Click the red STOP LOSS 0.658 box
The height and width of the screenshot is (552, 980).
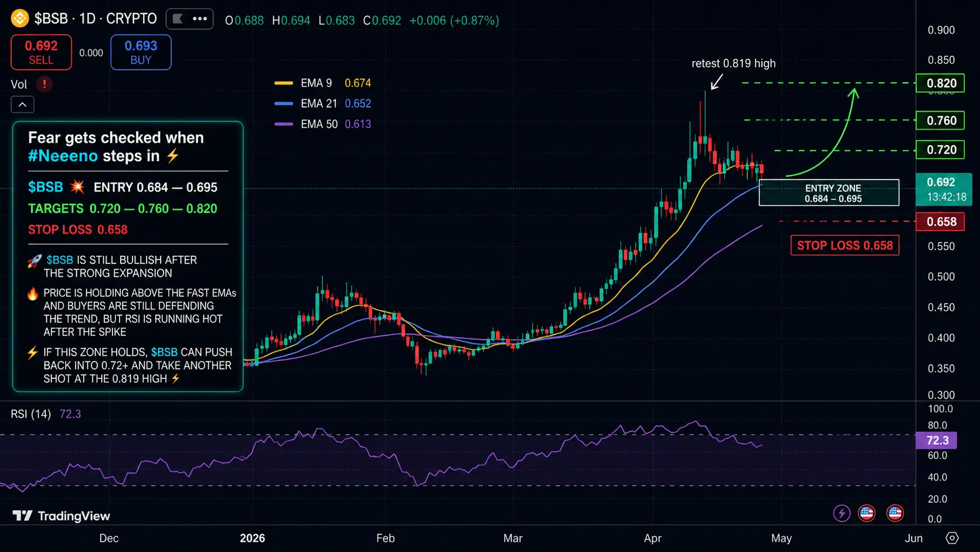pyautogui.click(x=845, y=245)
